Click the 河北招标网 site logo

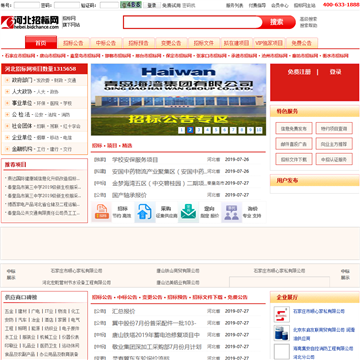(x=30, y=22)
